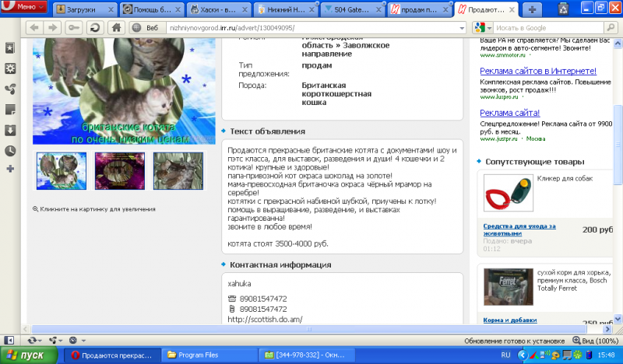Open the History clock panel in the sidebar

(9, 150)
